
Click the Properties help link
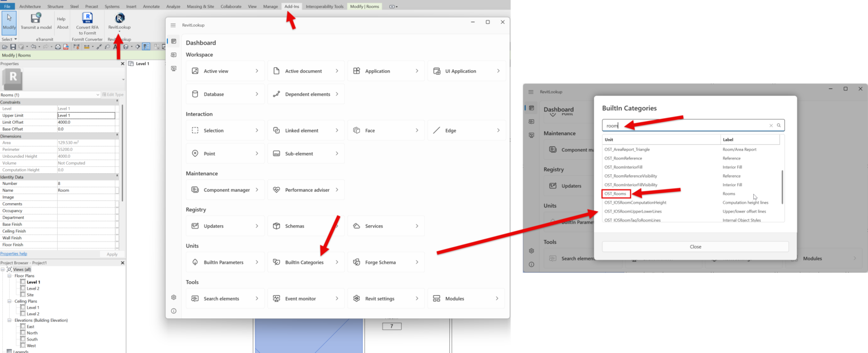15,253
